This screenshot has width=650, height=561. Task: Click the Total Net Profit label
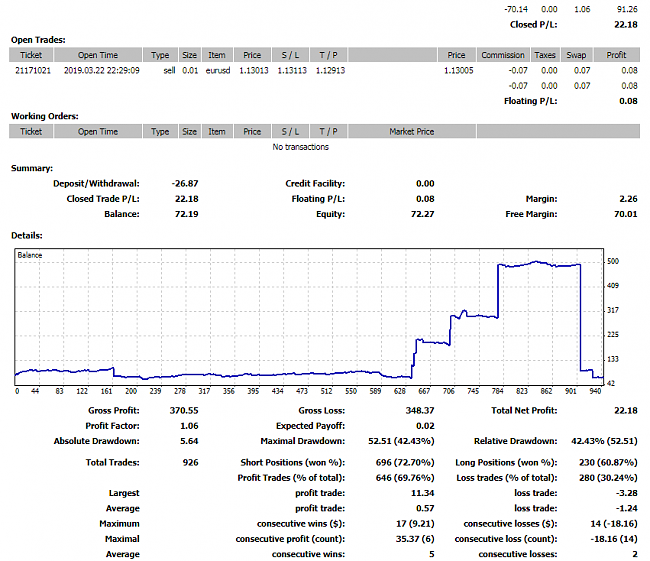(524, 410)
